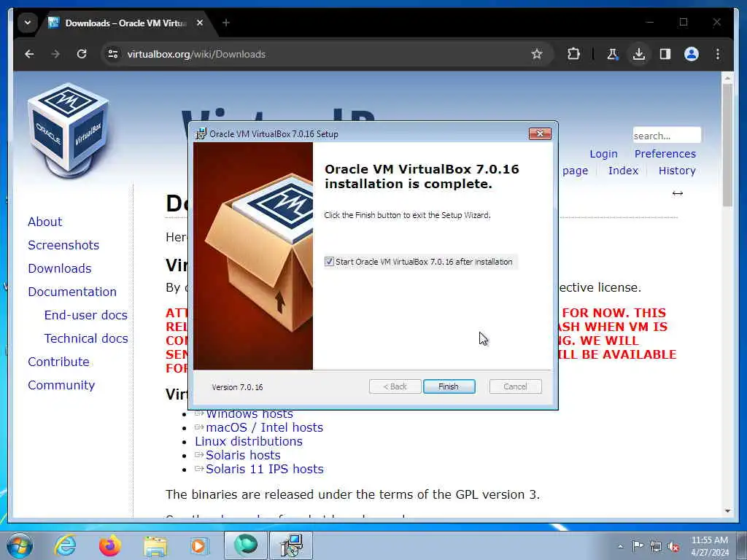
Task: Click the Cancel button in Setup wizard
Action: coord(515,386)
